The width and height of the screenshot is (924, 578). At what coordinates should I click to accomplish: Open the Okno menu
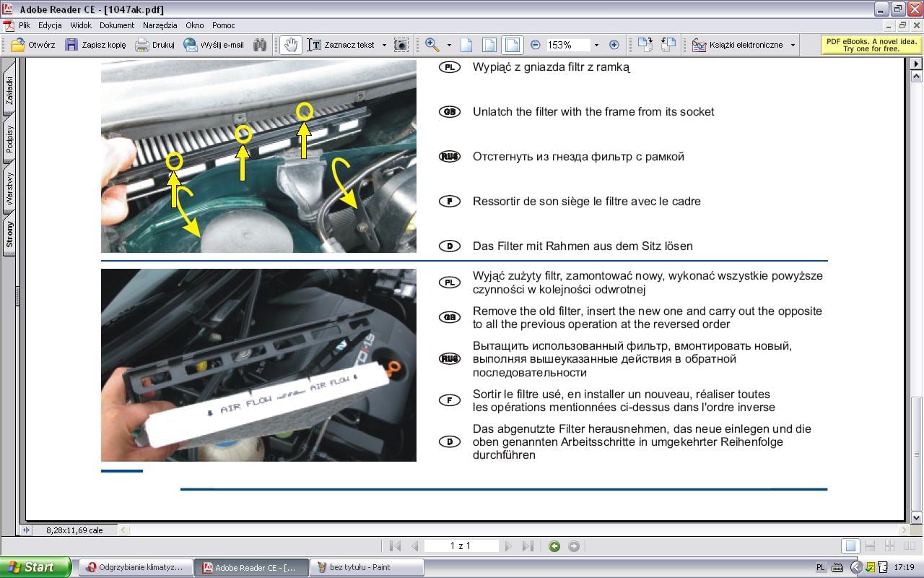(195, 25)
